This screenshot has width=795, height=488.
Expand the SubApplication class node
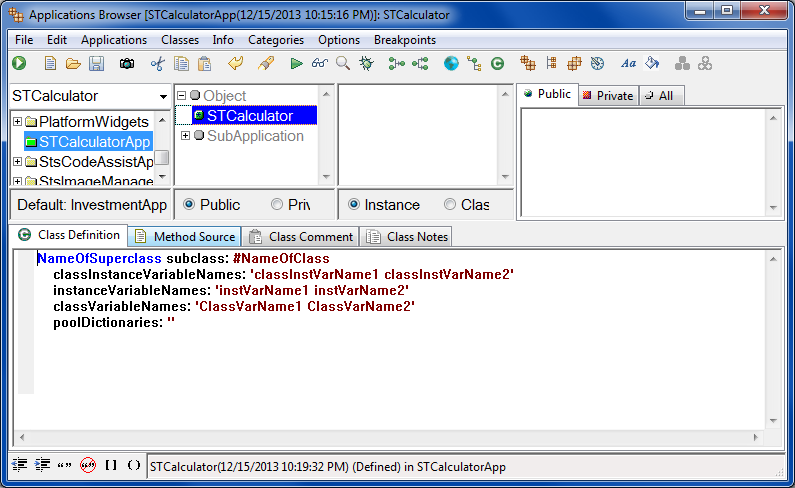tap(185, 136)
